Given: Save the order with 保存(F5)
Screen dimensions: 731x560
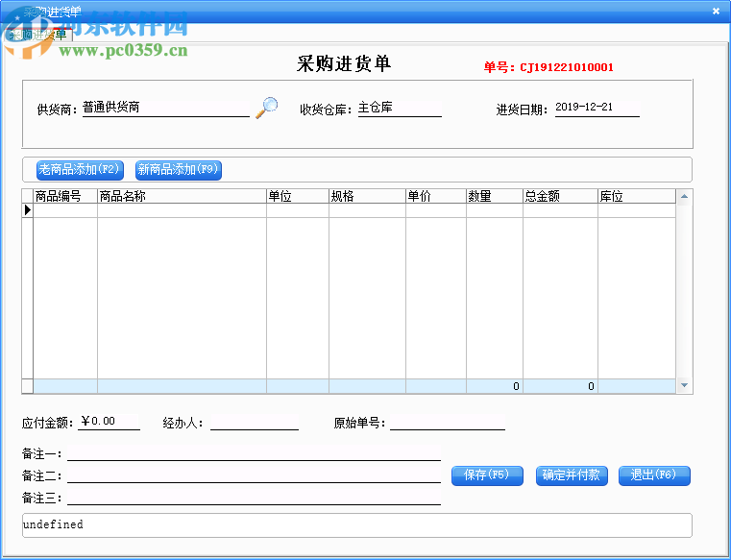Looking at the screenshot, I should [487, 475].
